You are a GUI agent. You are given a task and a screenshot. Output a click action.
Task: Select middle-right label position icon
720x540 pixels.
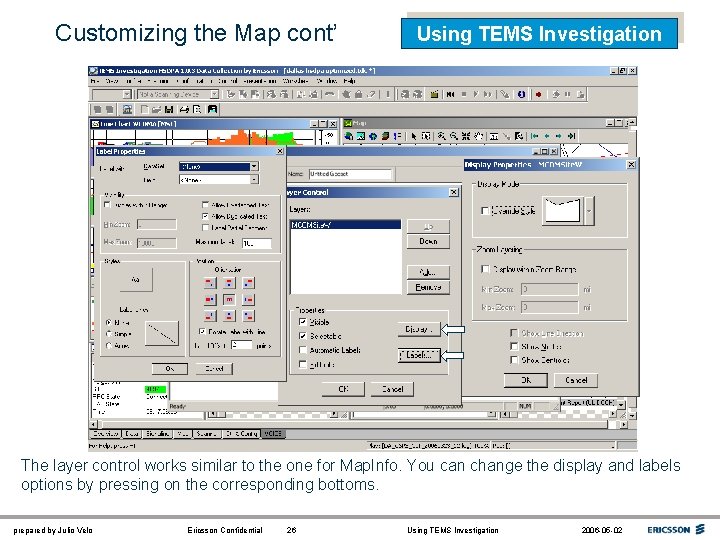tap(248, 300)
